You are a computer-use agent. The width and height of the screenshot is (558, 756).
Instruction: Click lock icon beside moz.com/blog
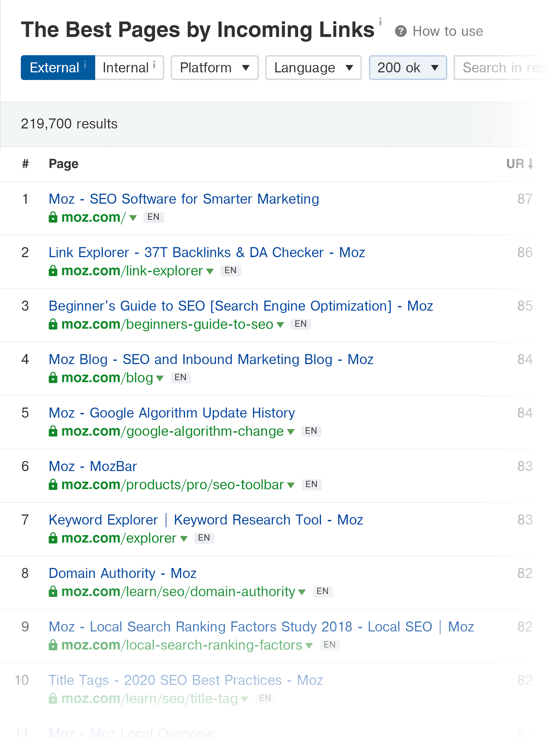[x=53, y=377]
